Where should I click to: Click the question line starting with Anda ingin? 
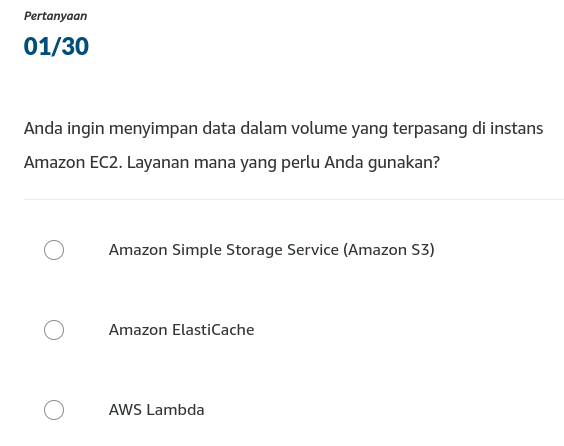(283, 129)
